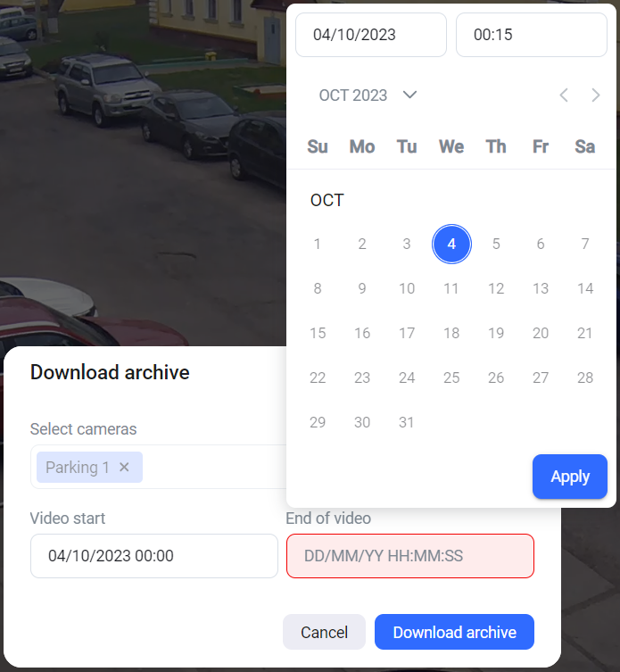Select October 31 in the calendar
The height and width of the screenshot is (672, 620).
407,422
